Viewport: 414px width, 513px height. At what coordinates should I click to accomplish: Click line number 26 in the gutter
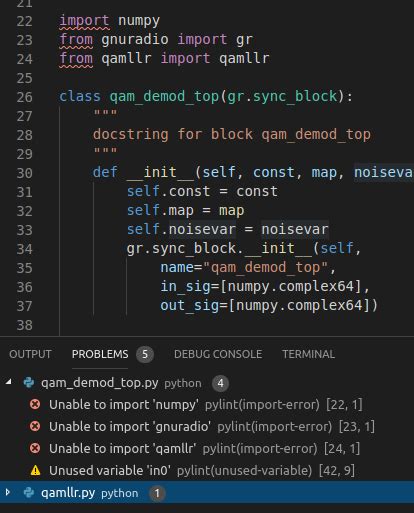coord(24,97)
